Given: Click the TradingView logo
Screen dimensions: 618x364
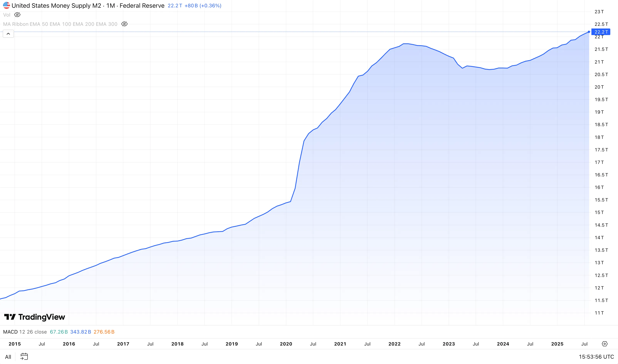Looking at the screenshot, I should point(34,317).
